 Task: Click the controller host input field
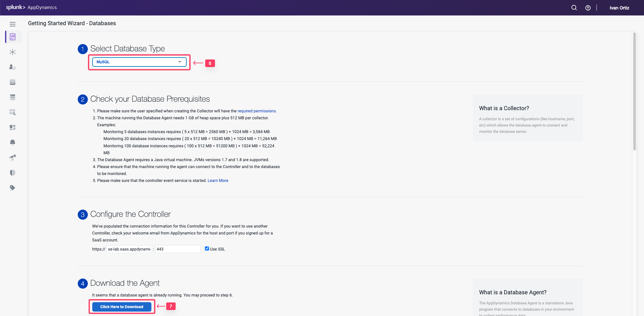coord(129,249)
